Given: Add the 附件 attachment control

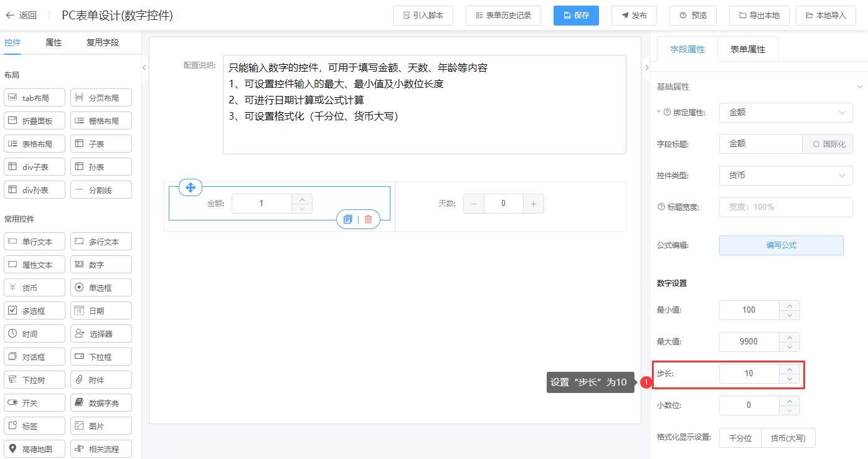Looking at the screenshot, I should coord(101,380).
